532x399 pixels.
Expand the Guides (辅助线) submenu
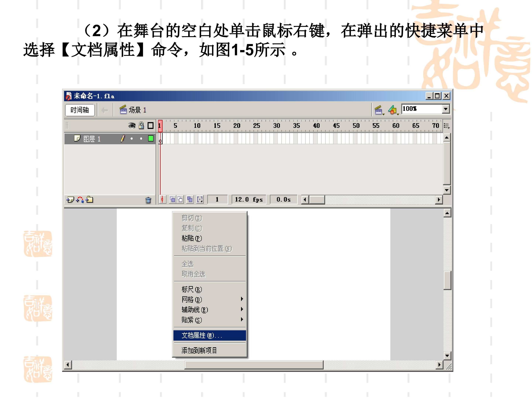pos(210,310)
